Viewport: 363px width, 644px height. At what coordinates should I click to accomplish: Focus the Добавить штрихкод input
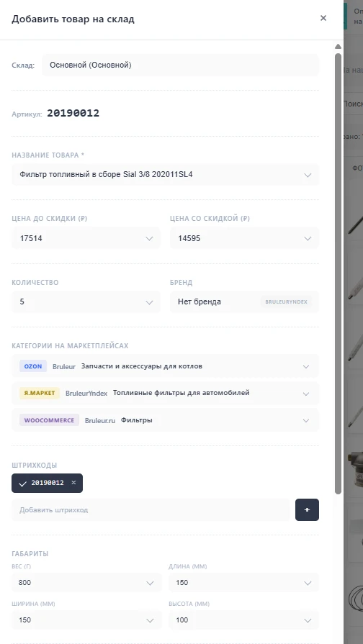click(x=151, y=510)
